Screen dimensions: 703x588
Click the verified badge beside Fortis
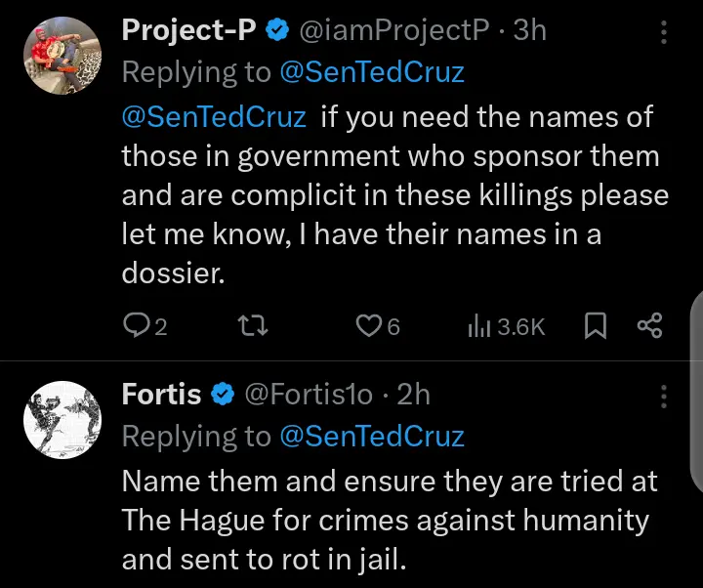[223, 395]
